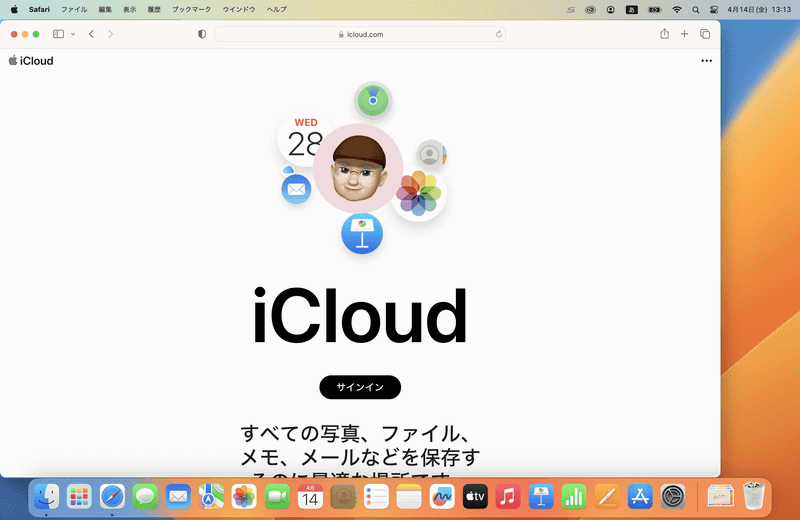
Task: Open the ファイル menu
Action: point(74,9)
